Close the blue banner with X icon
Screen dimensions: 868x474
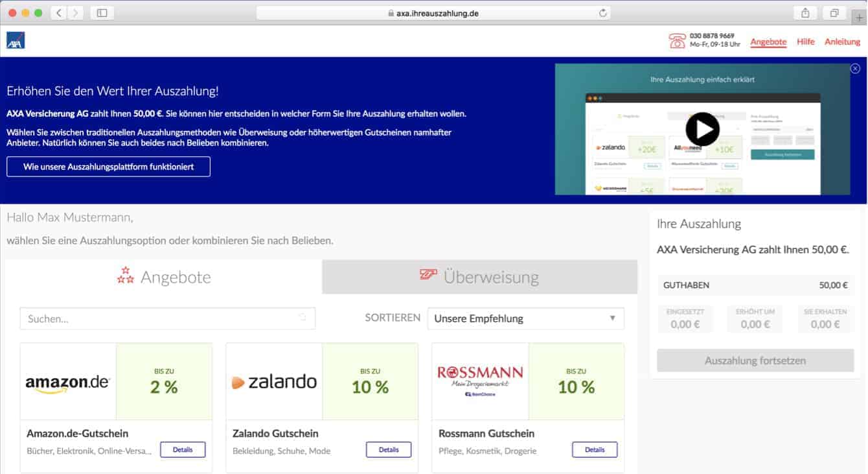click(855, 68)
